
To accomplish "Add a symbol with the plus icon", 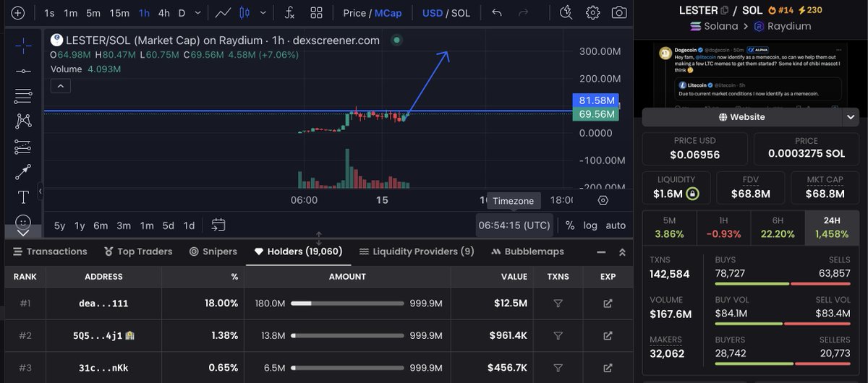I will 17,13.
